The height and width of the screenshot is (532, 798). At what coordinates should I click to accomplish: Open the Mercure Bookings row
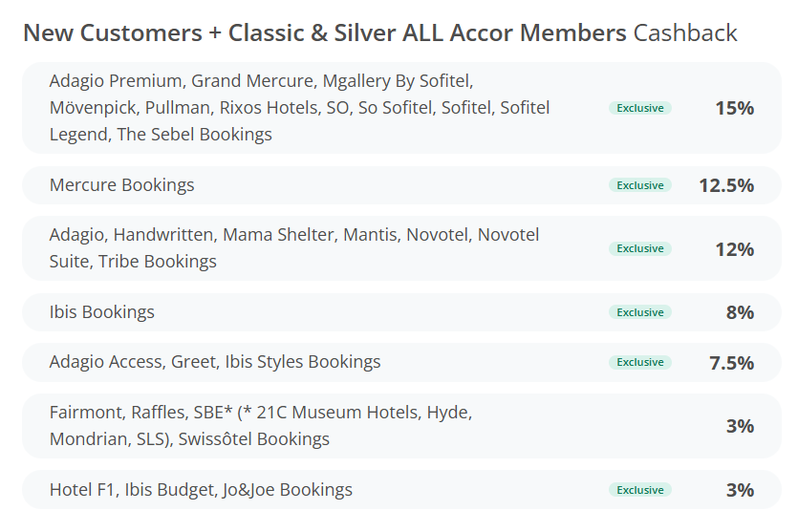401,185
